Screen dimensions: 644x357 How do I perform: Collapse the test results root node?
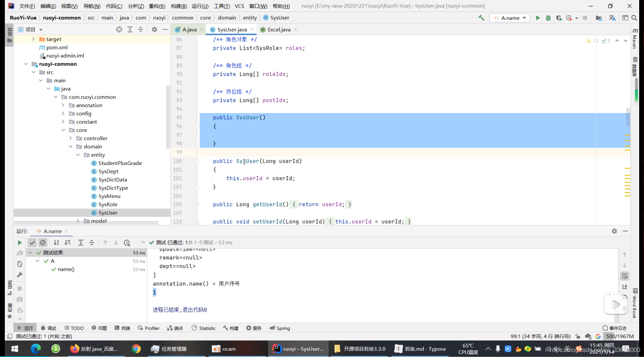[30, 252]
